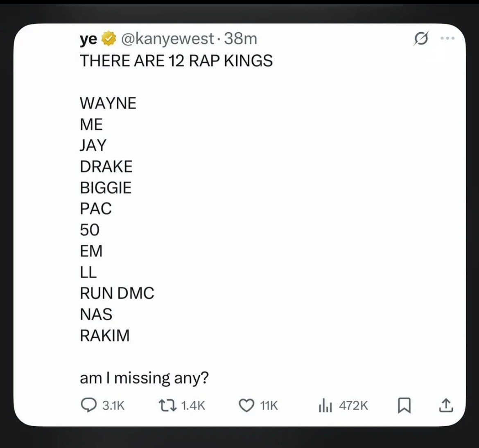Share the tweet using upload arrow icon
The image size is (479, 448).
[x=446, y=405]
